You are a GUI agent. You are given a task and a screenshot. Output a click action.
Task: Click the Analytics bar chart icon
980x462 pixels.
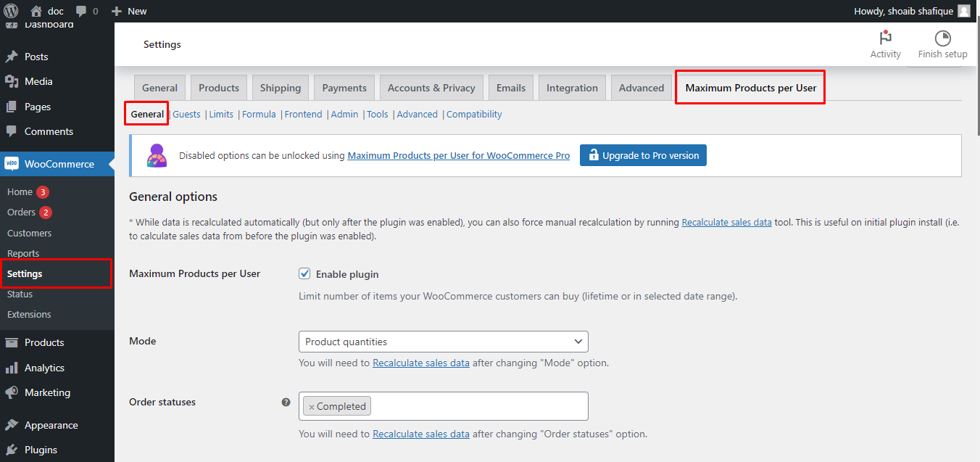pyautogui.click(x=11, y=368)
